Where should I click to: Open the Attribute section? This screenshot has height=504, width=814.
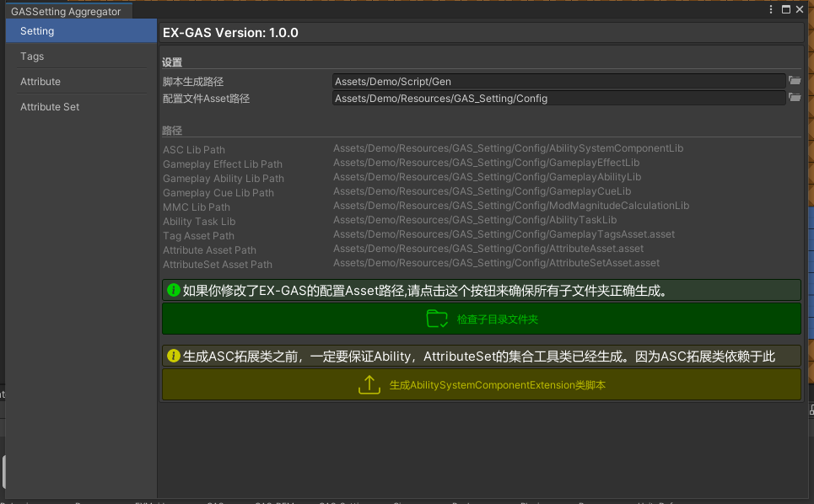[81, 82]
